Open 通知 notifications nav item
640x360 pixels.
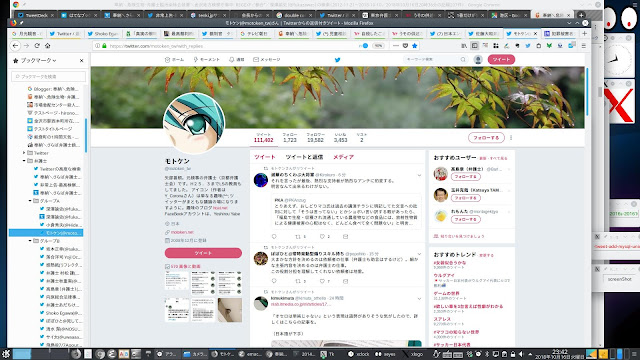pos(236,60)
